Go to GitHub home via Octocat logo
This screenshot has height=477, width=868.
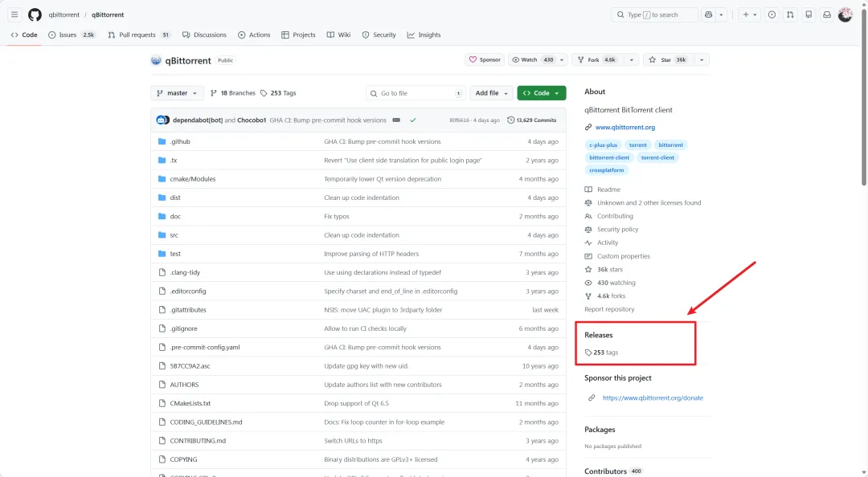35,15
